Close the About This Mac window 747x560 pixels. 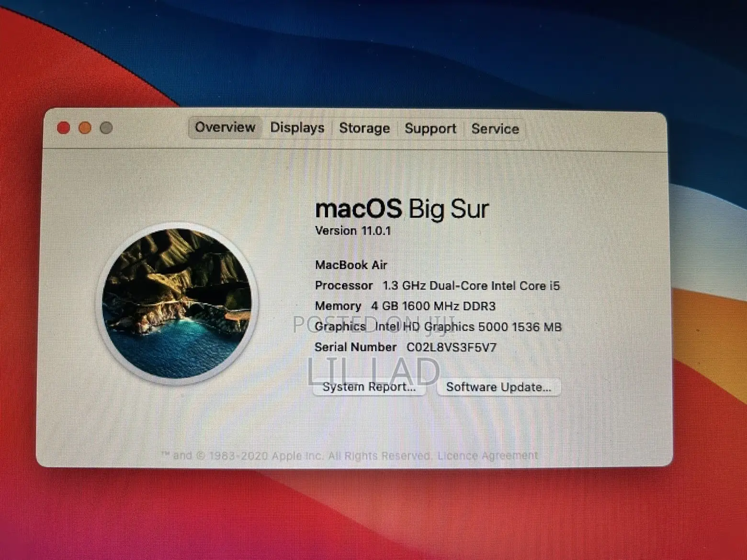tap(64, 128)
